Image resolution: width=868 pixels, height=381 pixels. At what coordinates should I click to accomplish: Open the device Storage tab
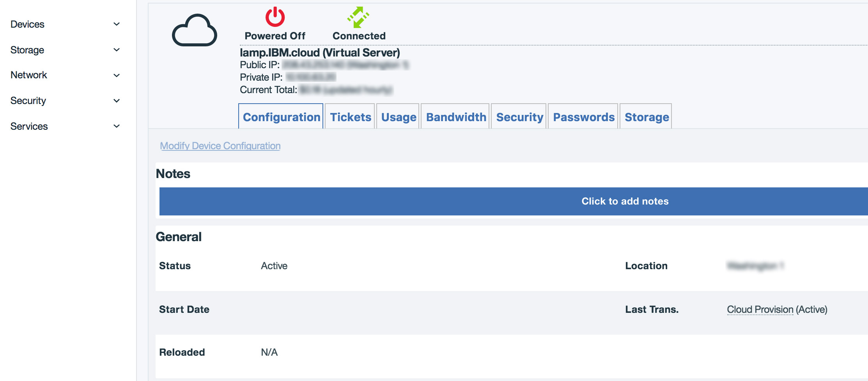coord(646,116)
